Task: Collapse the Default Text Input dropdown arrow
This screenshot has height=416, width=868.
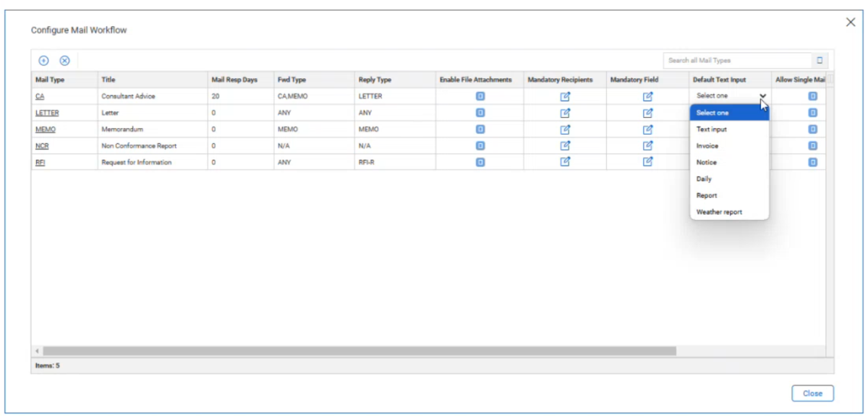Action: click(x=762, y=95)
